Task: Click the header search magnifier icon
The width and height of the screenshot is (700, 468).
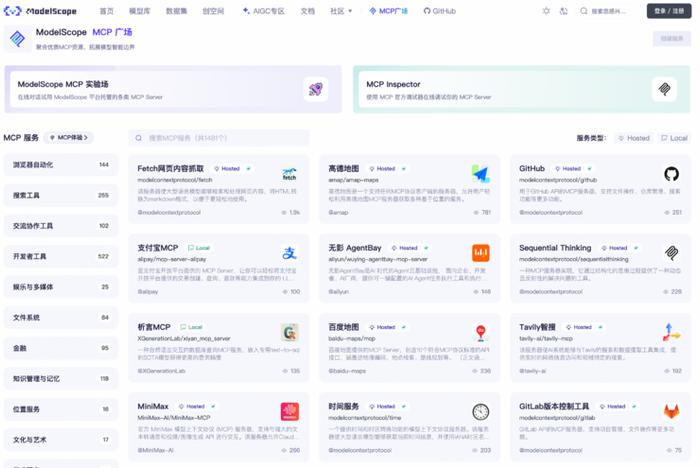Action: [583, 11]
